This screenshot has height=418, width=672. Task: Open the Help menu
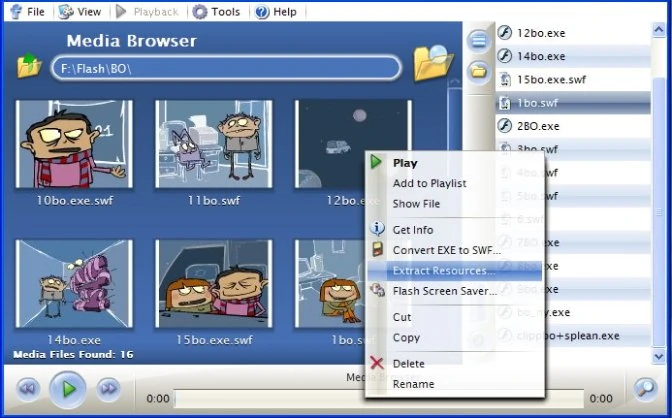276,12
